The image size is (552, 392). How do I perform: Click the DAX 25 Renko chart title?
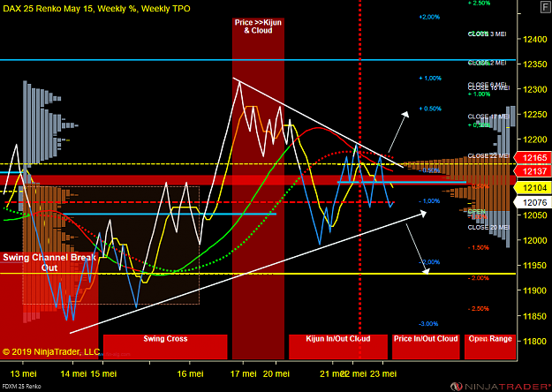97,9
